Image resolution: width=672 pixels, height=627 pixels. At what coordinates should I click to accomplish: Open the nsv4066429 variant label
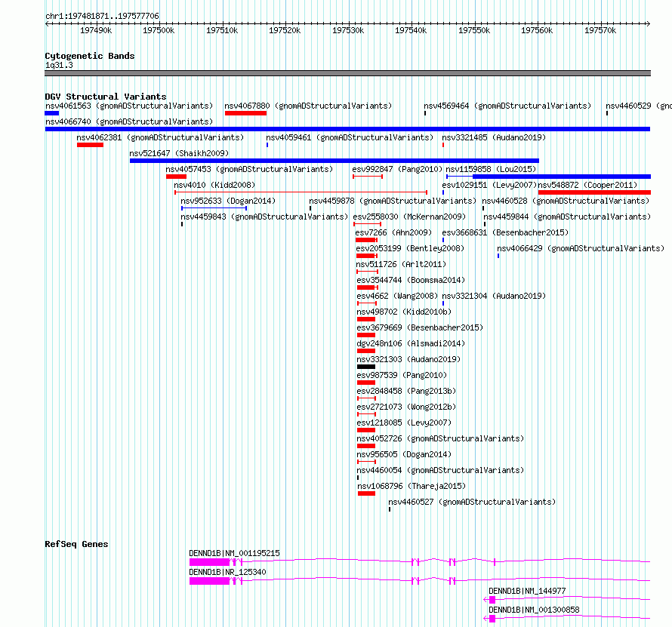point(581,248)
